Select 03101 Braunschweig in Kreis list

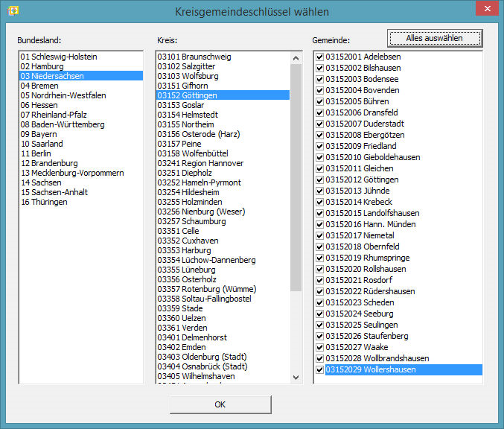tap(194, 57)
